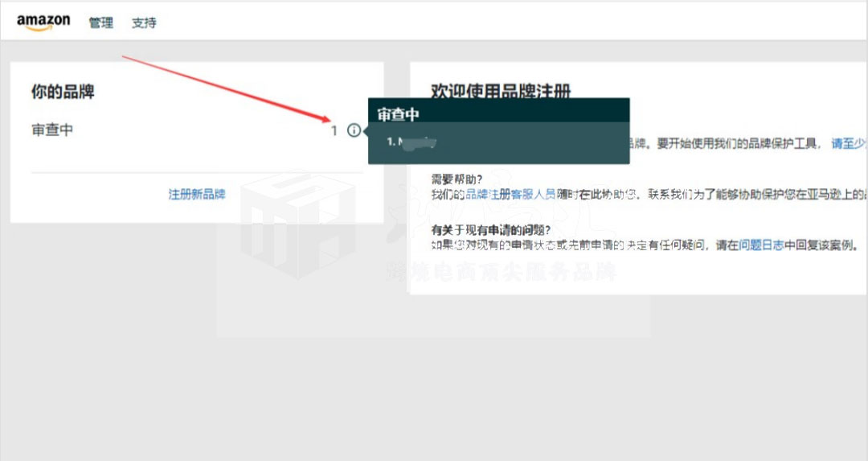868x461 pixels.
Task: Open the 管理 menu
Action: click(101, 23)
